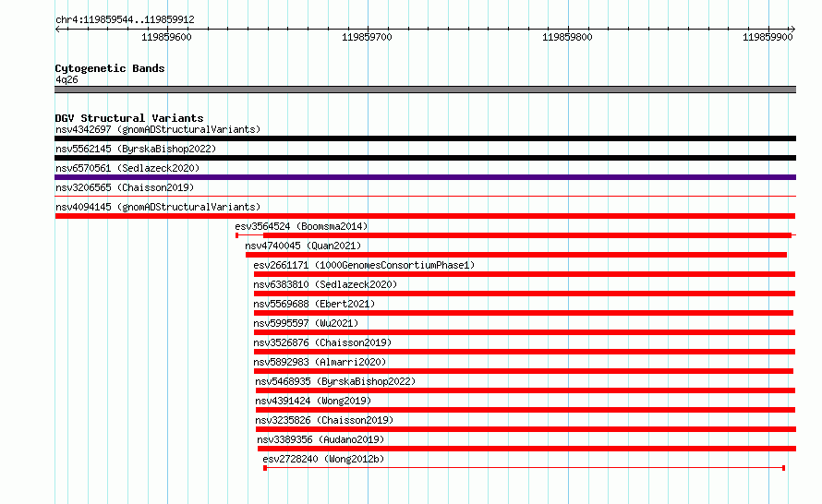Open variant nsv6570561 (Sedlazeck2020)

(x=127, y=168)
